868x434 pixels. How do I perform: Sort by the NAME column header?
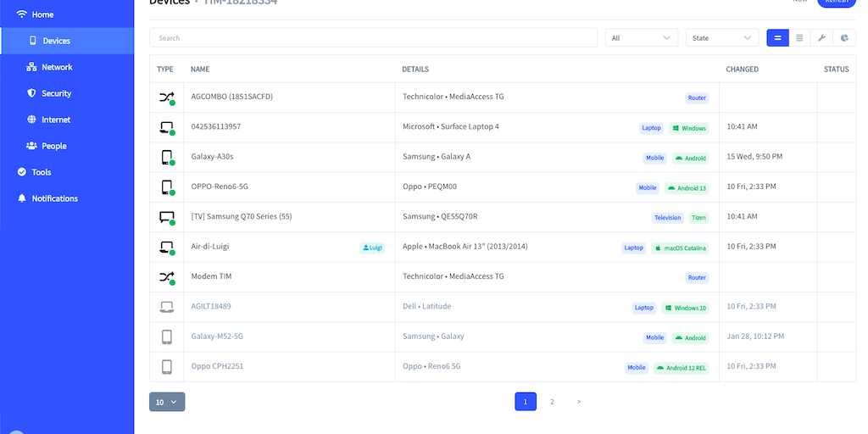click(x=200, y=70)
